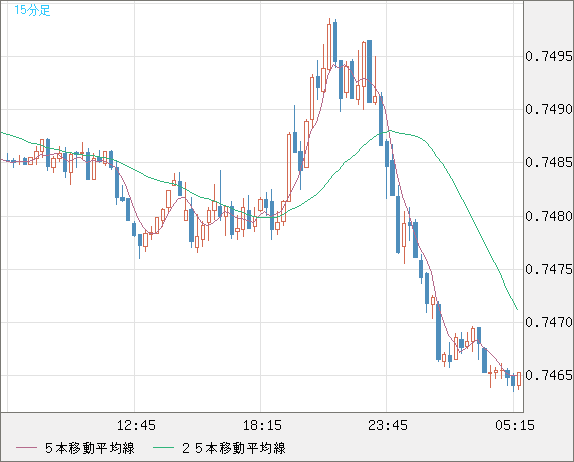Click the 5本移動平均線 legend label

tap(90, 448)
